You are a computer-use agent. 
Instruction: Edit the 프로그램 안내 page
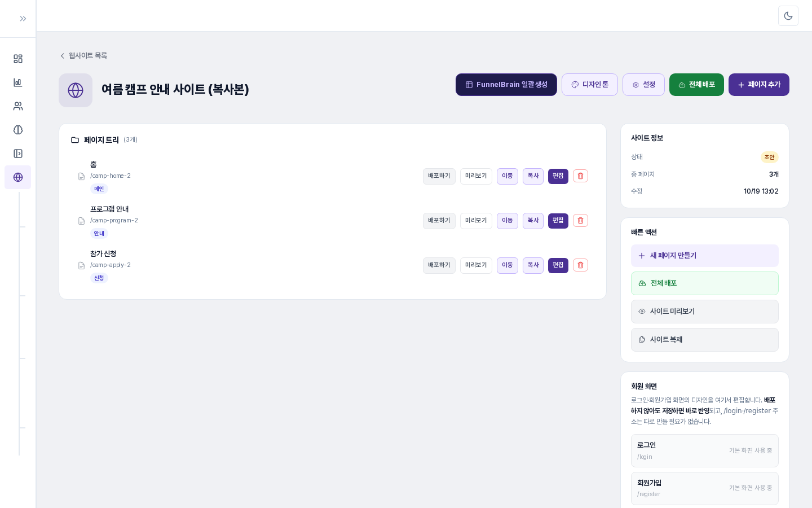(558, 221)
